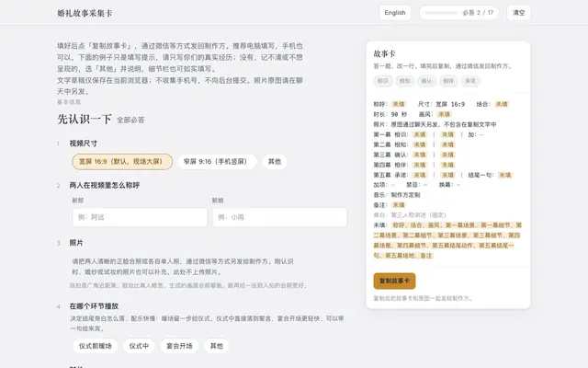Click the 两人在视频里怎么称呼 question label
The image size is (588, 368).
[x=105, y=185]
